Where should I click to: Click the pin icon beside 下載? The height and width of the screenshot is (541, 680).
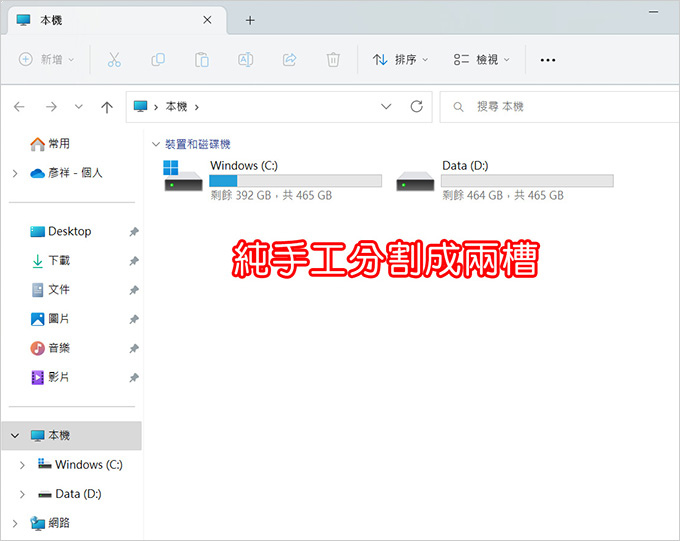click(x=134, y=261)
